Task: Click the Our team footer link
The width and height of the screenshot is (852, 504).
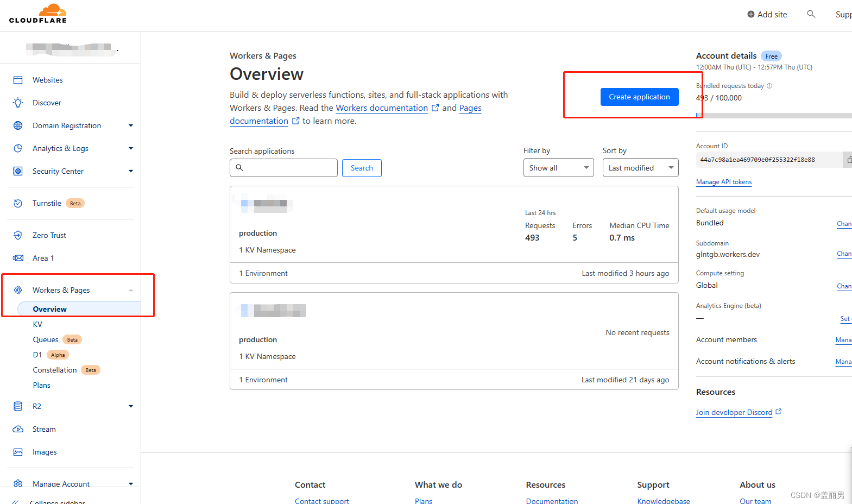Action: tap(755, 501)
